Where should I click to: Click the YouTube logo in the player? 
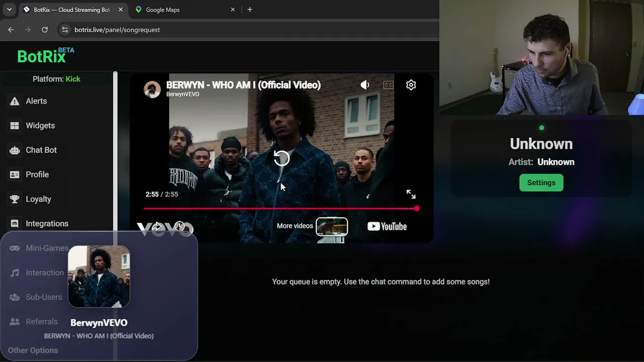pyautogui.click(x=387, y=226)
